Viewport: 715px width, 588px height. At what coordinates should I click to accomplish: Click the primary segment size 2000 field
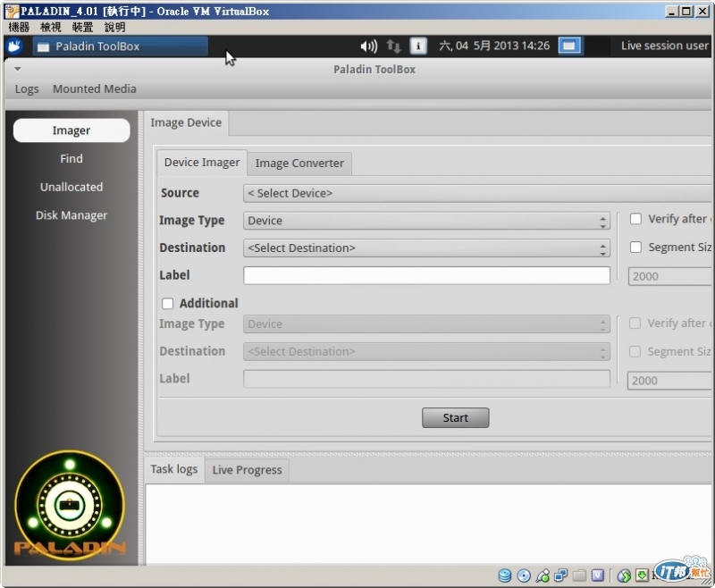click(x=669, y=276)
